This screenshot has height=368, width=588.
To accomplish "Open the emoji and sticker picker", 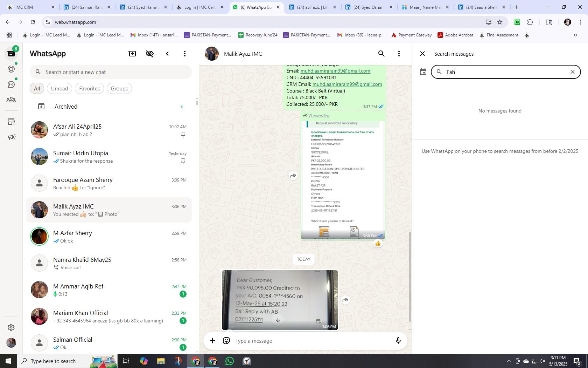I will tap(226, 341).
